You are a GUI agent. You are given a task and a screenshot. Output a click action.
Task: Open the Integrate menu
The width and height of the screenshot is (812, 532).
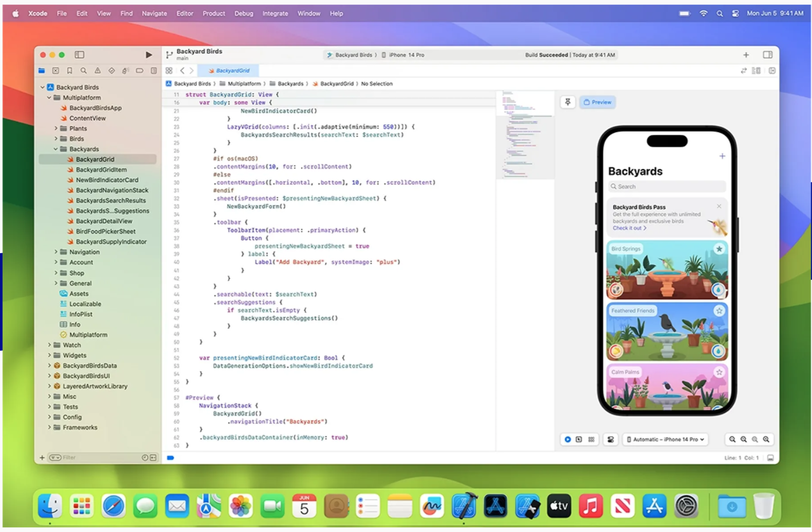(x=275, y=13)
